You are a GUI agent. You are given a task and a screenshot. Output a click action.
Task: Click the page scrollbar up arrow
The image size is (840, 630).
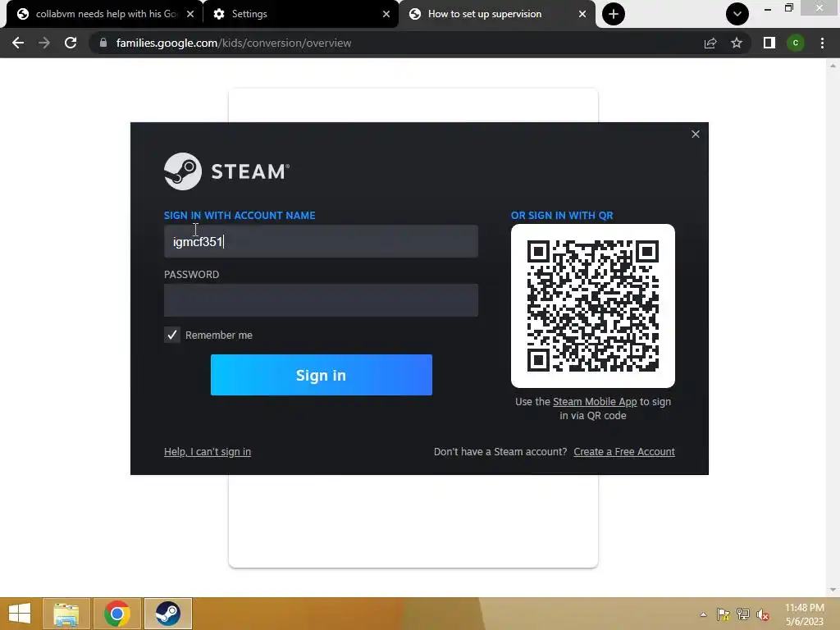(833, 66)
